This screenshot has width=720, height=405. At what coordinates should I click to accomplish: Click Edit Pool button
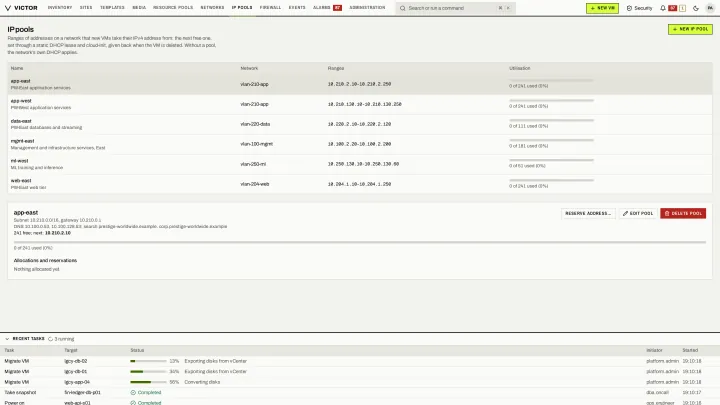pos(638,214)
